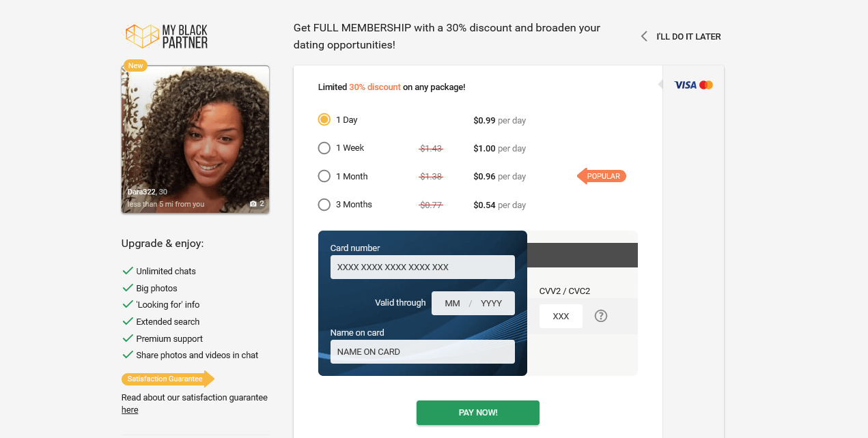Click the Visa card logo
This screenshot has width=868, height=438.
[685, 85]
